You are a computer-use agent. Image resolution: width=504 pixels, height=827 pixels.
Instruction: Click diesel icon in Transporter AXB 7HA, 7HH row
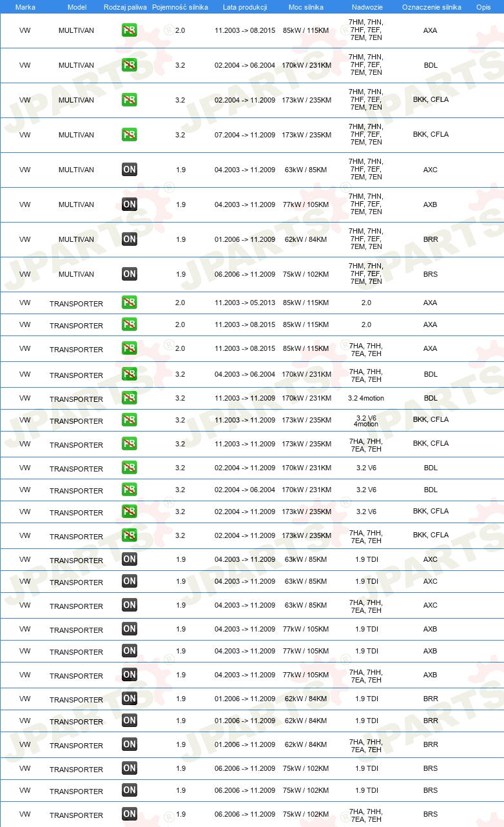[x=130, y=675]
